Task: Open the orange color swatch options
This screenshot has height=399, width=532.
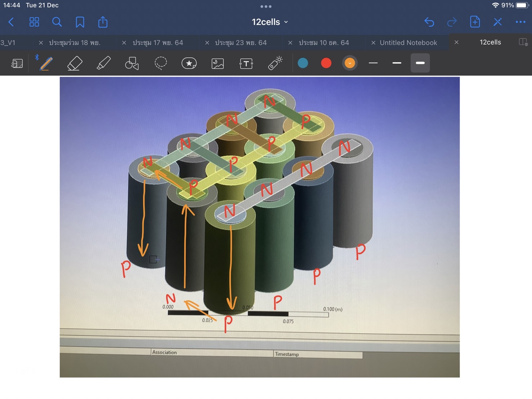Action: click(x=350, y=63)
